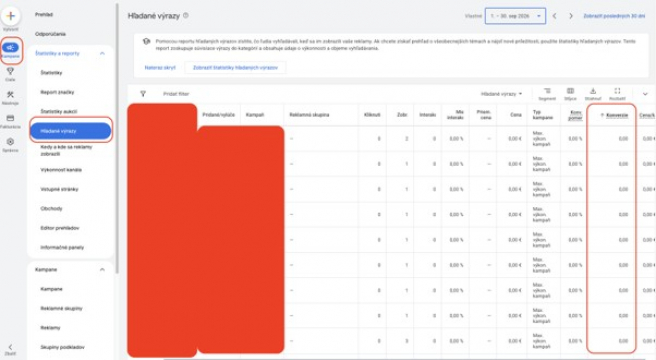Screen dimensions: 656x360
Task: Open the Tools wrench icon
Action: [10, 95]
